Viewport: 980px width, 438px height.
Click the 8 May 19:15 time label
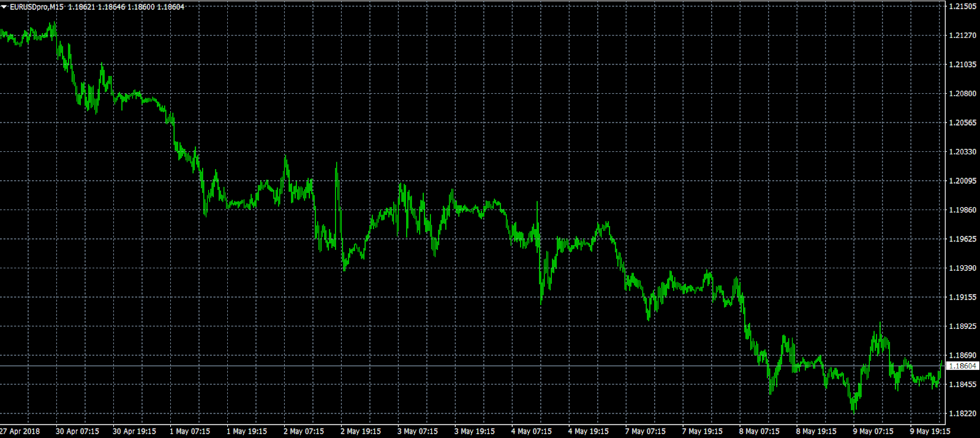point(816,431)
